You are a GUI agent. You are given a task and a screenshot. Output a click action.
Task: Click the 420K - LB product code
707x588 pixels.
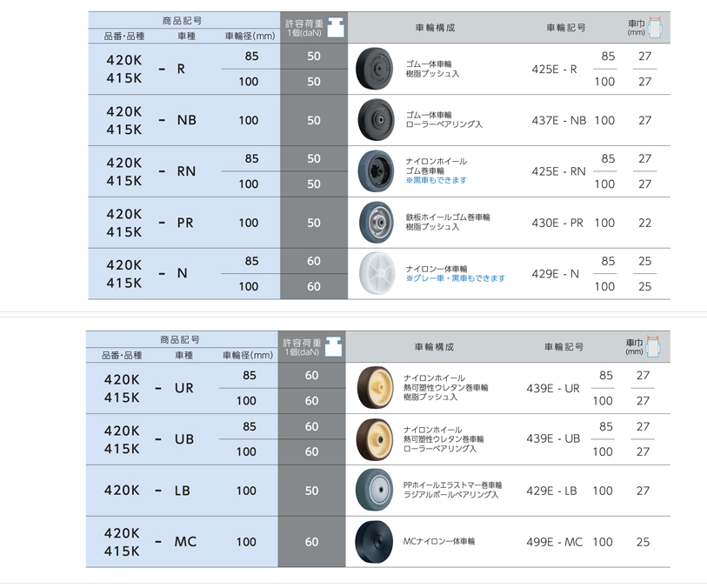coord(147,491)
